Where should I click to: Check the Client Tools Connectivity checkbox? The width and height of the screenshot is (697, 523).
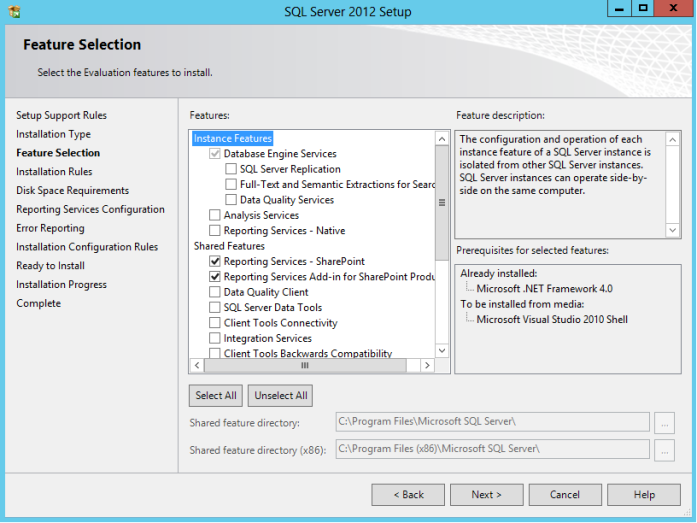coord(215,323)
